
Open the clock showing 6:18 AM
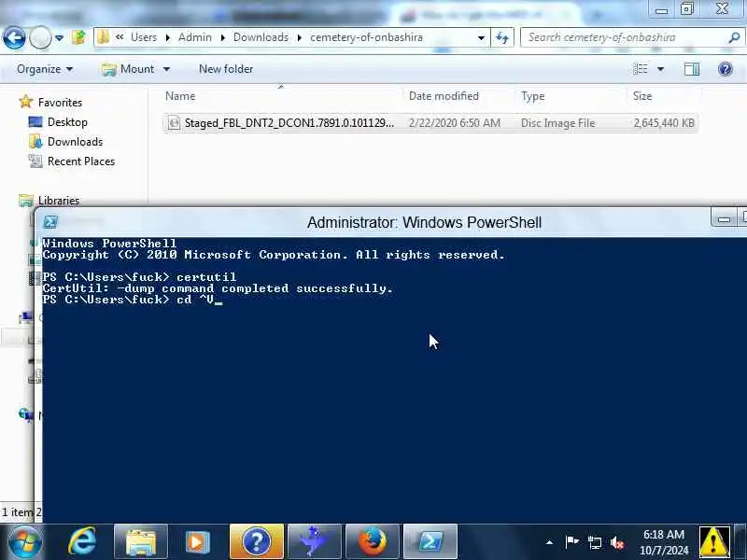[x=664, y=542]
